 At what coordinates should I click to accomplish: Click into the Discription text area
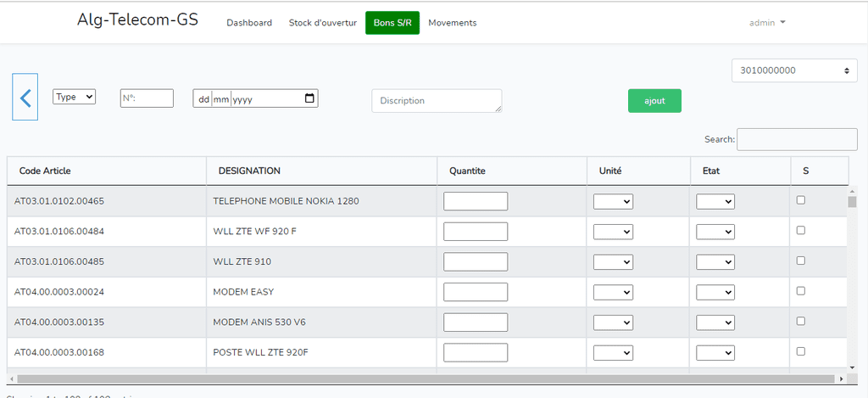(x=437, y=101)
